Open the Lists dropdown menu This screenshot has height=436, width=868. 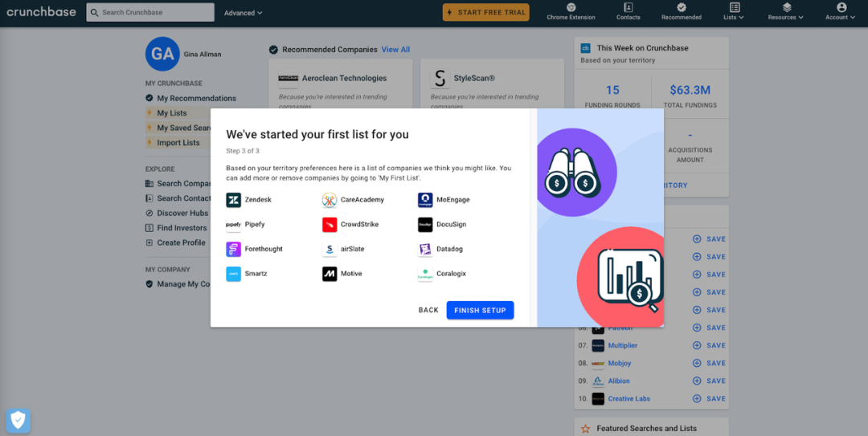tap(734, 11)
